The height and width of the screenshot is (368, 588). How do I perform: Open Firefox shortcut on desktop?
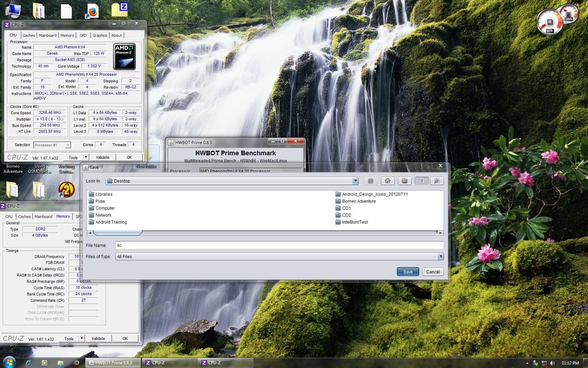point(93,12)
